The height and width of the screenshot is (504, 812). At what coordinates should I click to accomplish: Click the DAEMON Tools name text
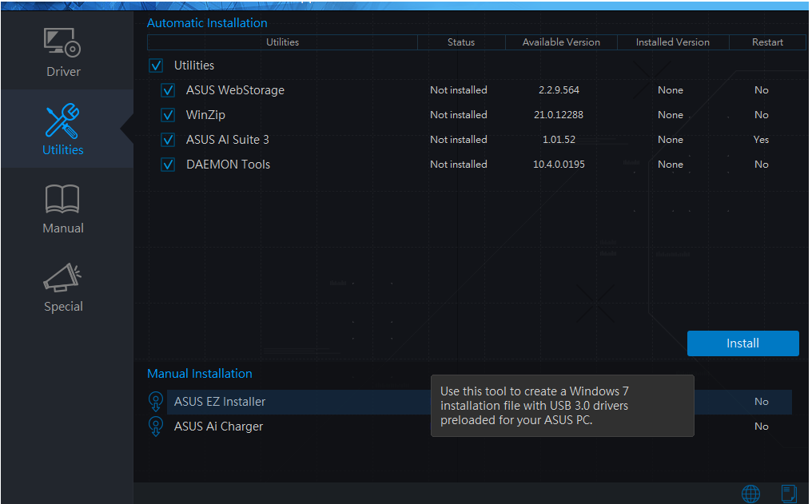pos(228,165)
